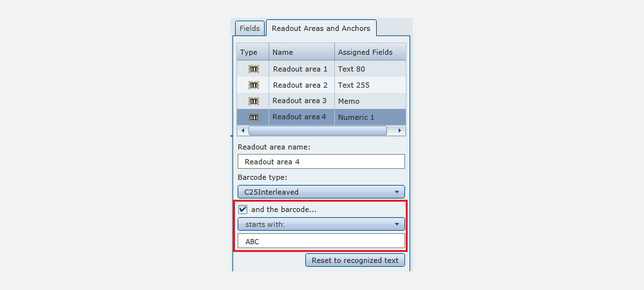Screen dimensions: 644x290
Task: Select the Readout area 2 row name
Action: (x=300, y=85)
